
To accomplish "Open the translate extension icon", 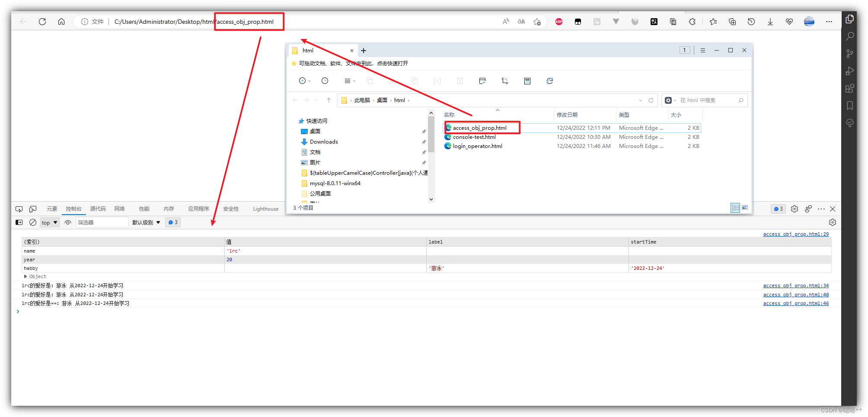I will pyautogui.click(x=654, y=22).
